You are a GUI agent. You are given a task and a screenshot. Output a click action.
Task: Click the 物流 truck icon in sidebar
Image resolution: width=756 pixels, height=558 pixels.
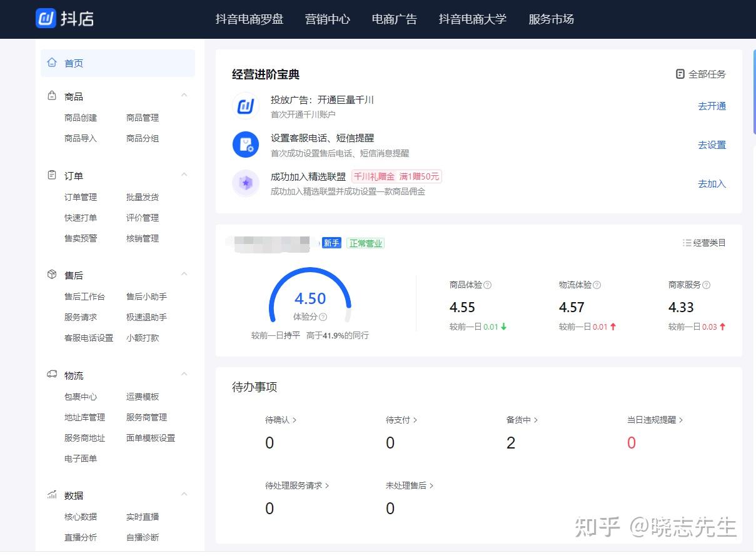[52, 374]
